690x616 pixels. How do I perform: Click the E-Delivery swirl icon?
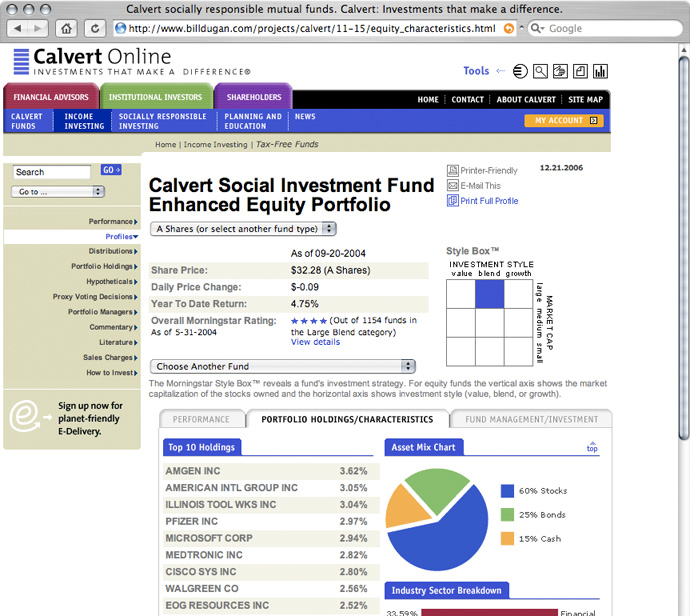coord(26,416)
